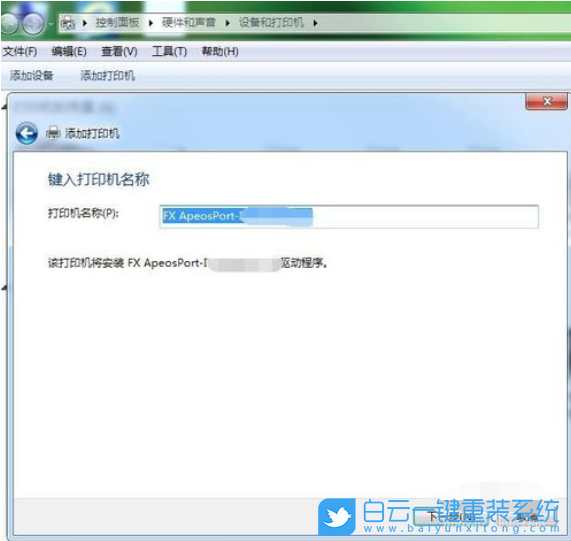The image size is (571, 541).
Task: Expand arrow after 设备和打印机 in breadcrumb
Action: point(315,23)
